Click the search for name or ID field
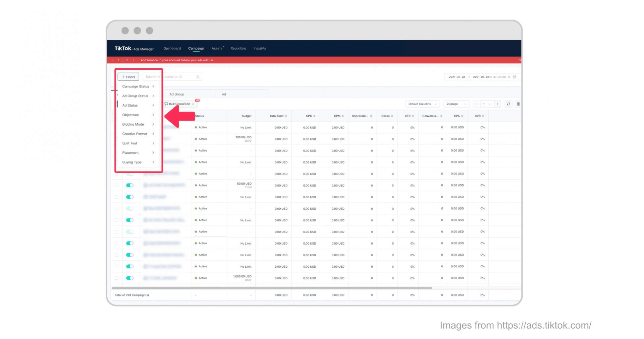The image size is (644, 339). 168,77
